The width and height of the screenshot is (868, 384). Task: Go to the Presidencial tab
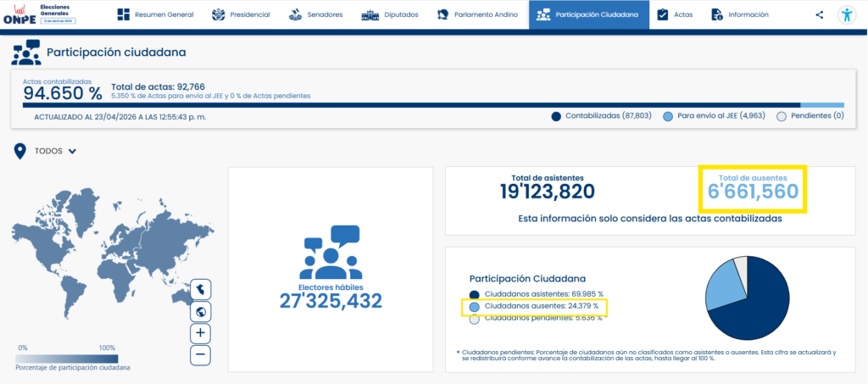pos(241,14)
